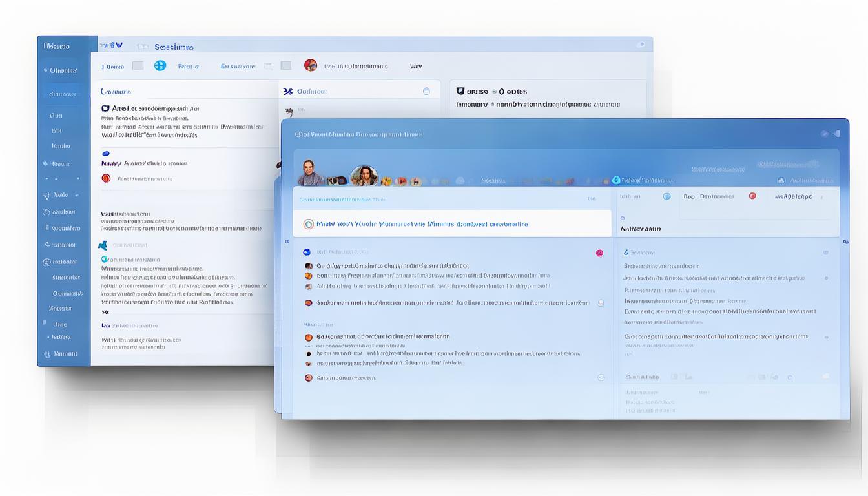Viewport: 868px width, 496px height.
Task: Open the red user avatar in toolbar
Action: (x=311, y=65)
